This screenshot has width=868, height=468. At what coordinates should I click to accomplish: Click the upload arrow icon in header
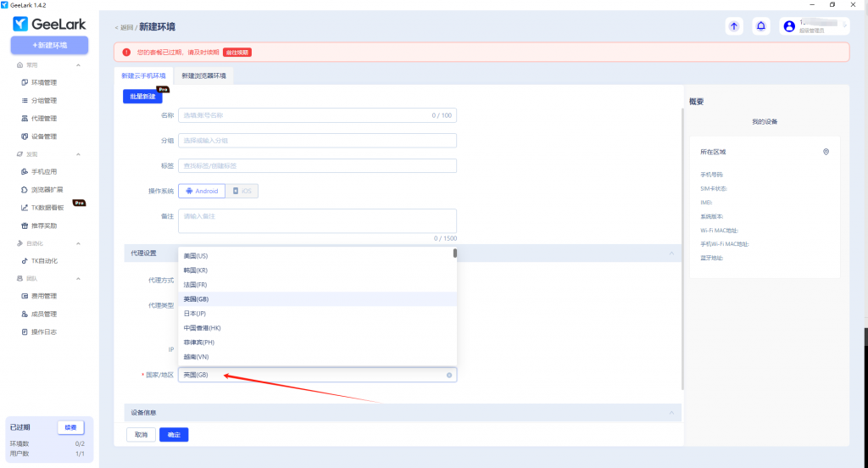(x=734, y=26)
